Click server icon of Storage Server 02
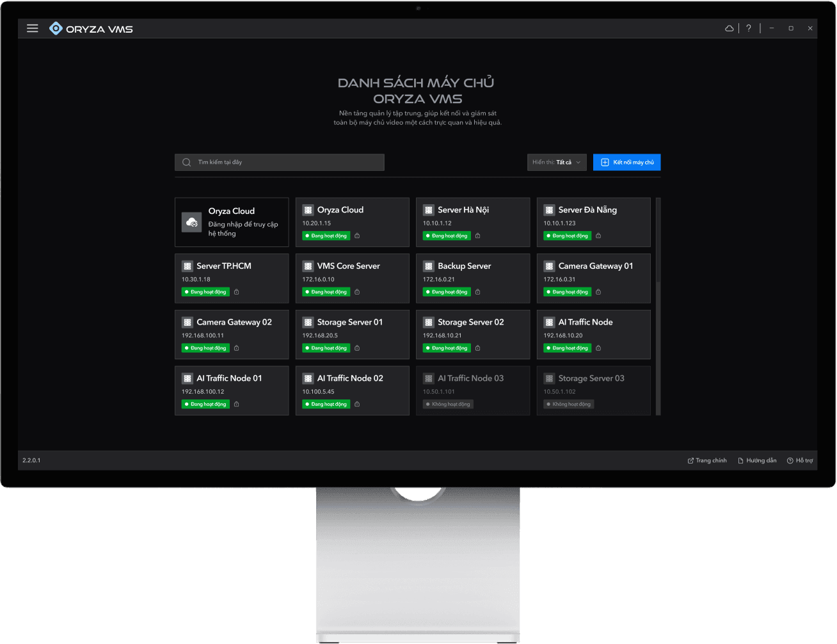This screenshot has width=837, height=644. click(x=429, y=323)
